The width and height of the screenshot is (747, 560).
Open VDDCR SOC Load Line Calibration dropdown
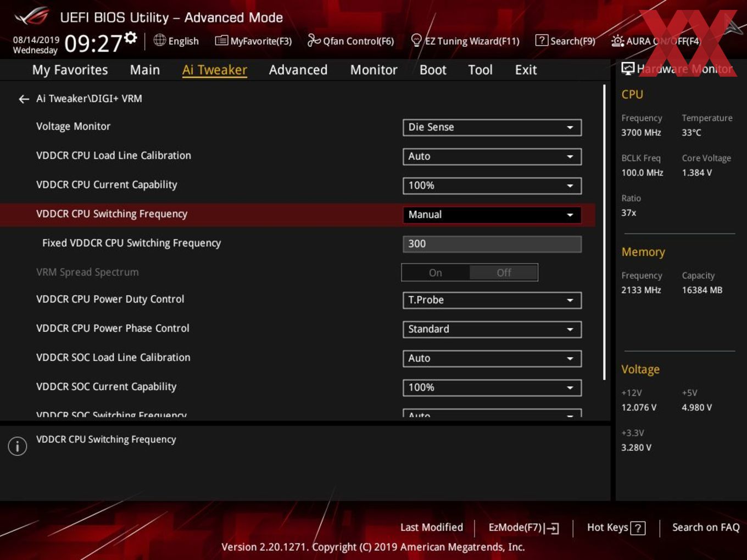click(x=492, y=359)
